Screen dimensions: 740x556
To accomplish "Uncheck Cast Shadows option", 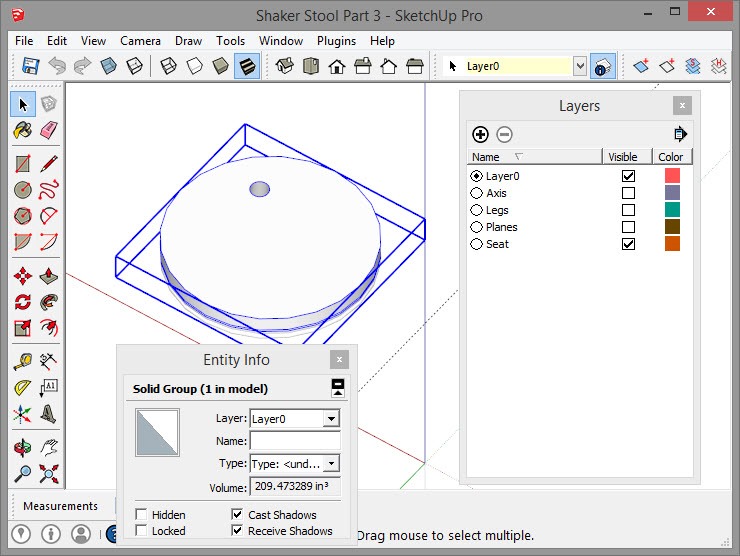I will pos(237,515).
